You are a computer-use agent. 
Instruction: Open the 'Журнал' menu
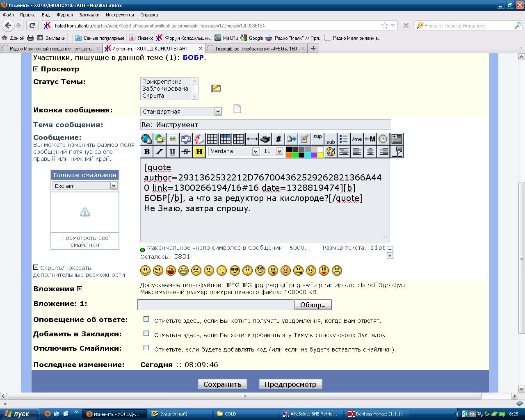[64, 15]
